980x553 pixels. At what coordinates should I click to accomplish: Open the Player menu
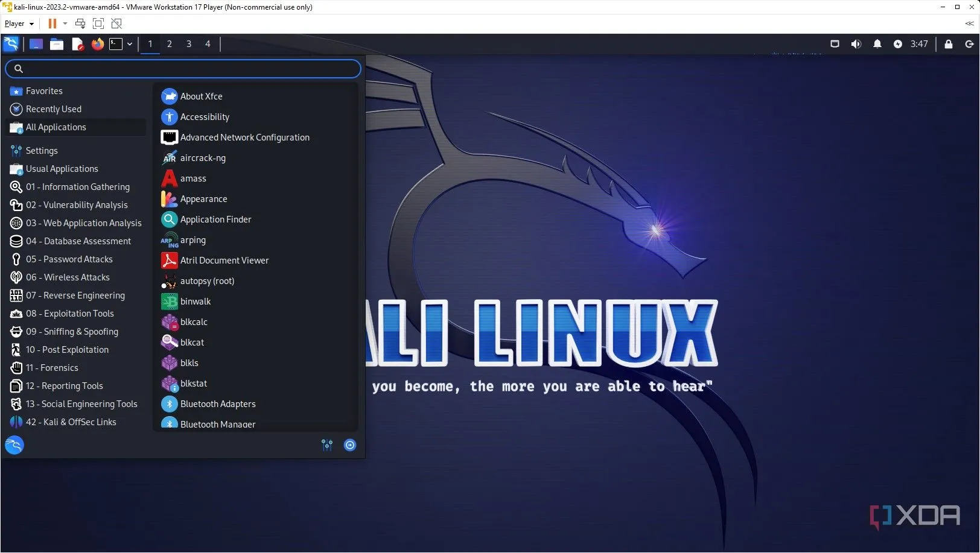click(x=14, y=23)
